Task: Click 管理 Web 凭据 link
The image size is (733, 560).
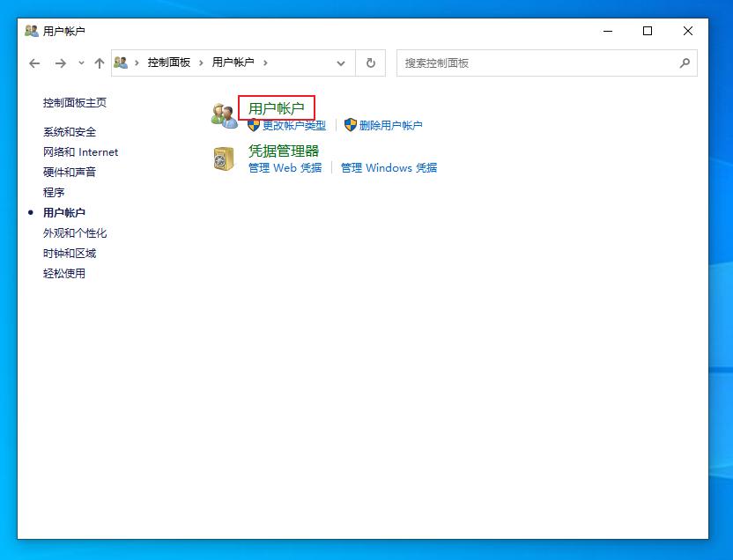Action: pyautogui.click(x=285, y=167)
